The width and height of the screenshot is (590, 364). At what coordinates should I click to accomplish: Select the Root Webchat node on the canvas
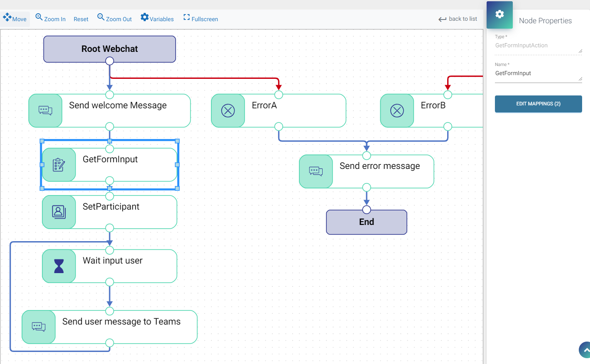click(x=109, y=49)
